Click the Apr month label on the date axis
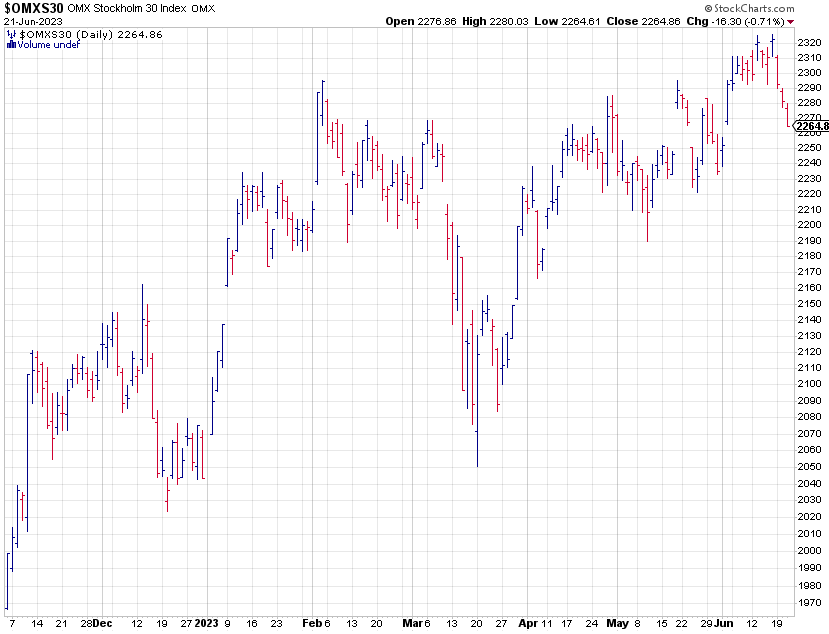The height and width of the screenshot is (634, 829). pos(528,623)
